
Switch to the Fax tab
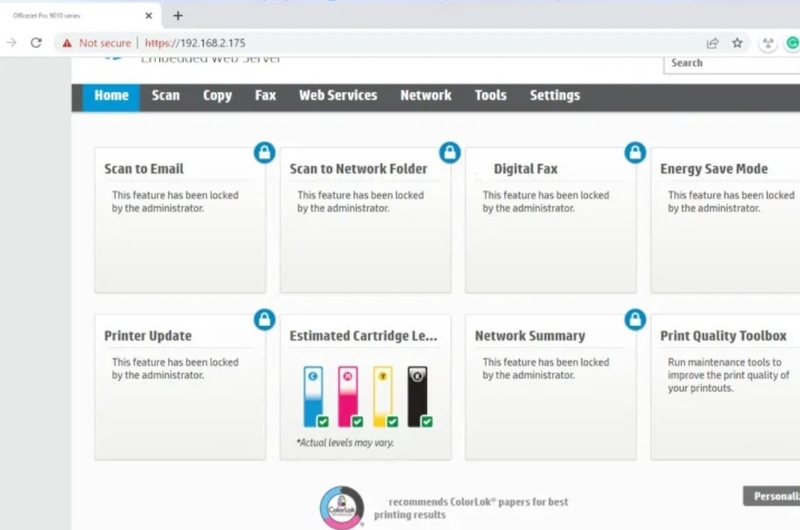pos(265,96)
